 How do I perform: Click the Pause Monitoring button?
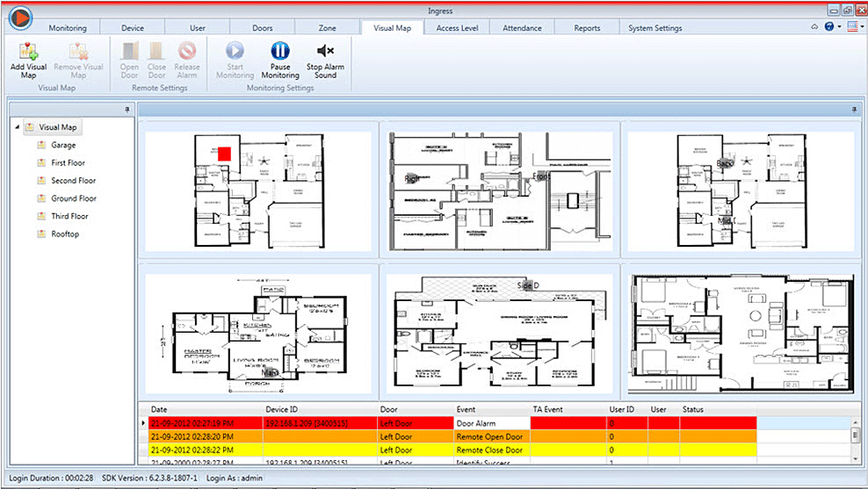pyautogui.click(x=280, y=51)
